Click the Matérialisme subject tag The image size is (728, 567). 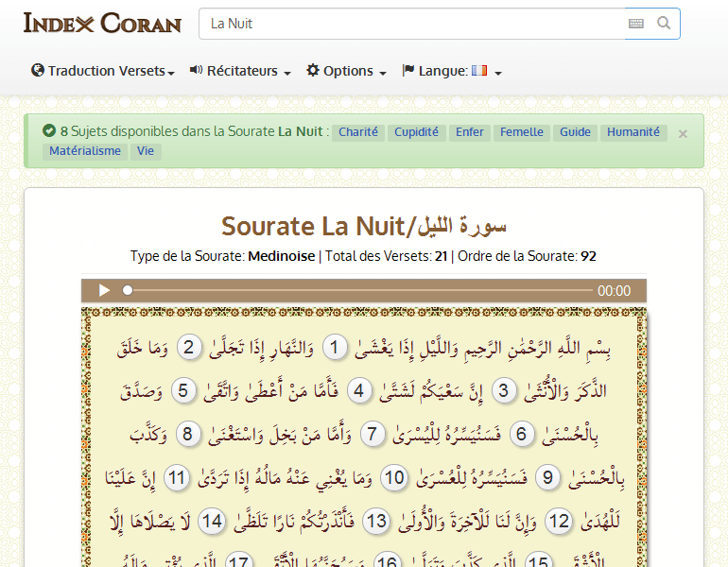[85, 151]
